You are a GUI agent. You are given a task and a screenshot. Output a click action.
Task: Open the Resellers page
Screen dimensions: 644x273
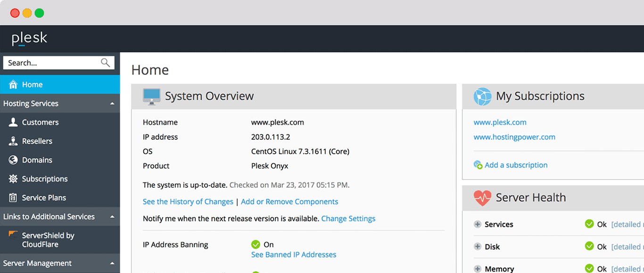pyautogui.click(x=60, y=141)
